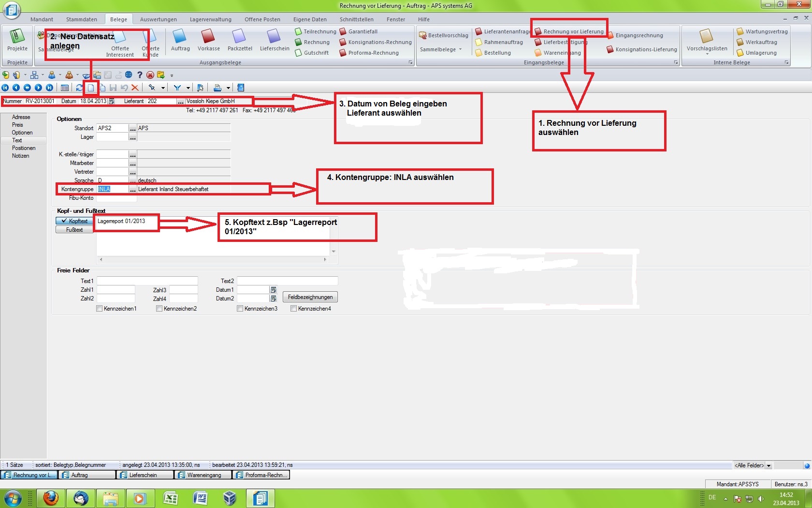Click the Projekte ribbon icon
Viewport: 812px width, 508px height.
17,40
